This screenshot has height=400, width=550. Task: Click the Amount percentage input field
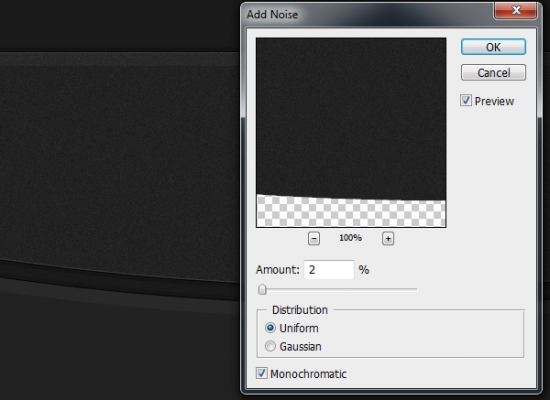329,270
